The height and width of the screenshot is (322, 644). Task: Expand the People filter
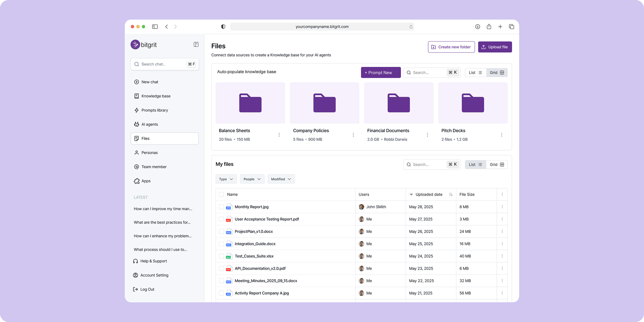click(252, 179)
